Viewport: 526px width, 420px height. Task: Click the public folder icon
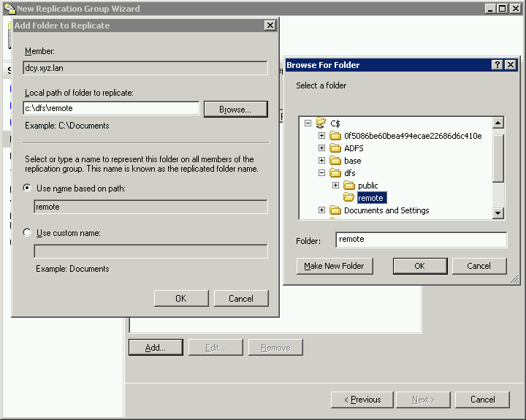(349, 186)
